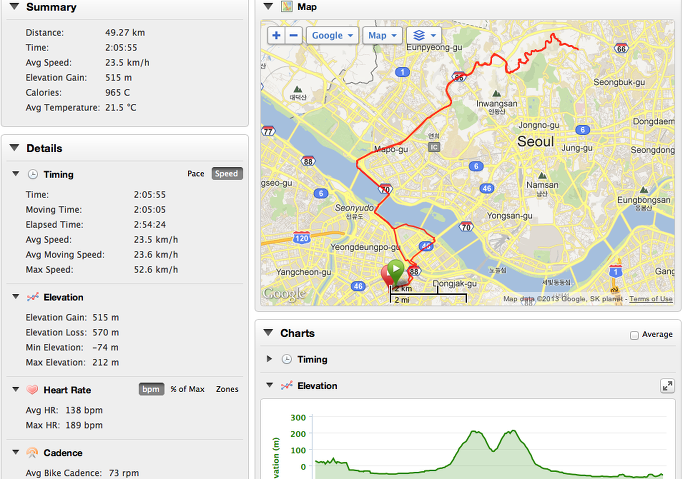
Task: Click the Max Speed value 52.6 km/h
Action: pyautogui.click(x=156, y=270)
